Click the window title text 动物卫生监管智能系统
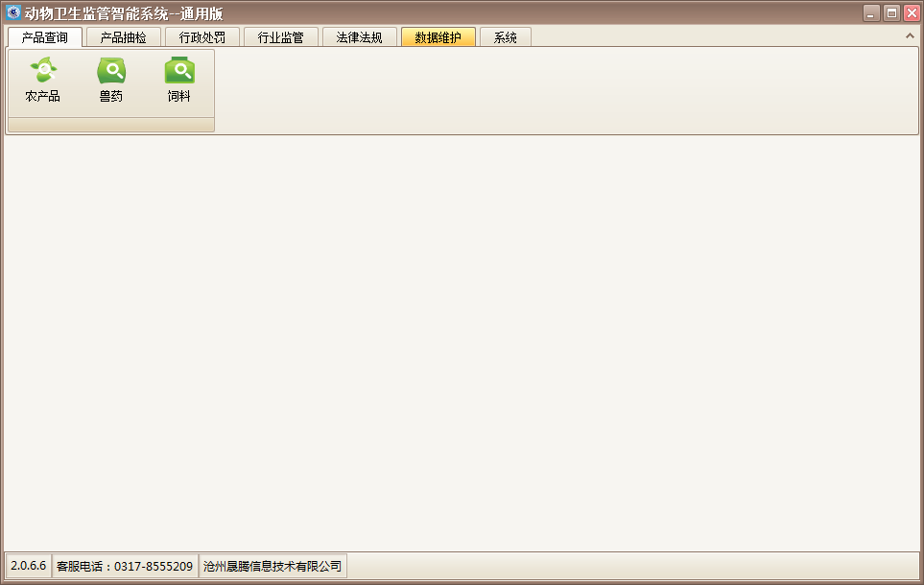The height and width of the screenshot is (585, 924). tap(124, 13)
